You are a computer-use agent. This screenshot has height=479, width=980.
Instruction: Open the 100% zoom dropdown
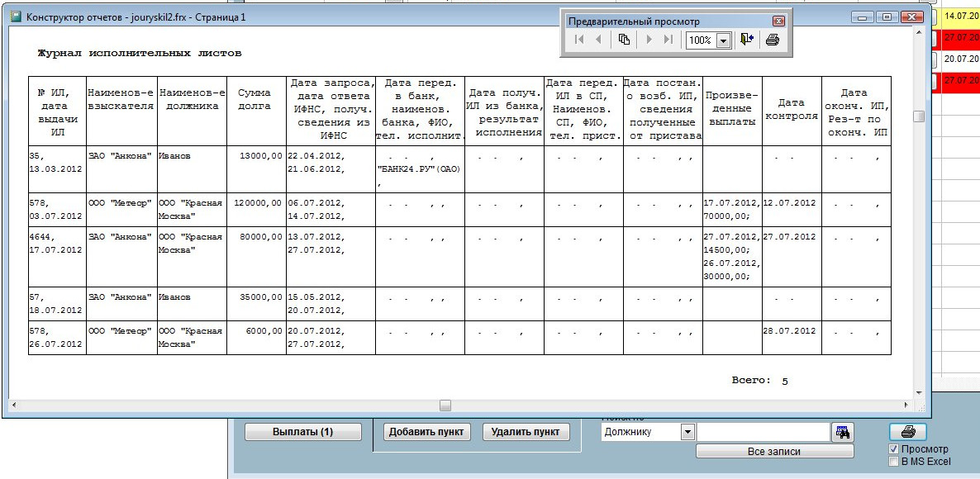(x=724, y=40)
